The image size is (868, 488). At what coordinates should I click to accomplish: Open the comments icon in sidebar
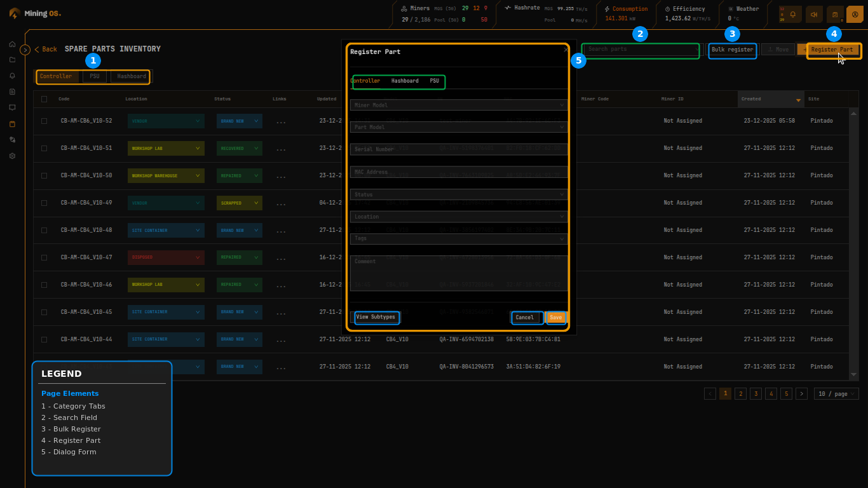point(11,107)
